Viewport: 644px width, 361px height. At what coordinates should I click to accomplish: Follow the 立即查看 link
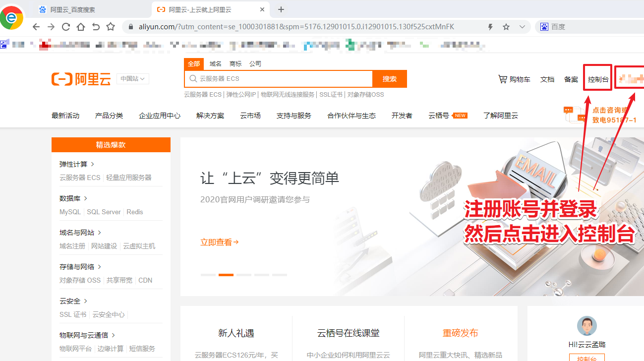click(x=219, y=242)
